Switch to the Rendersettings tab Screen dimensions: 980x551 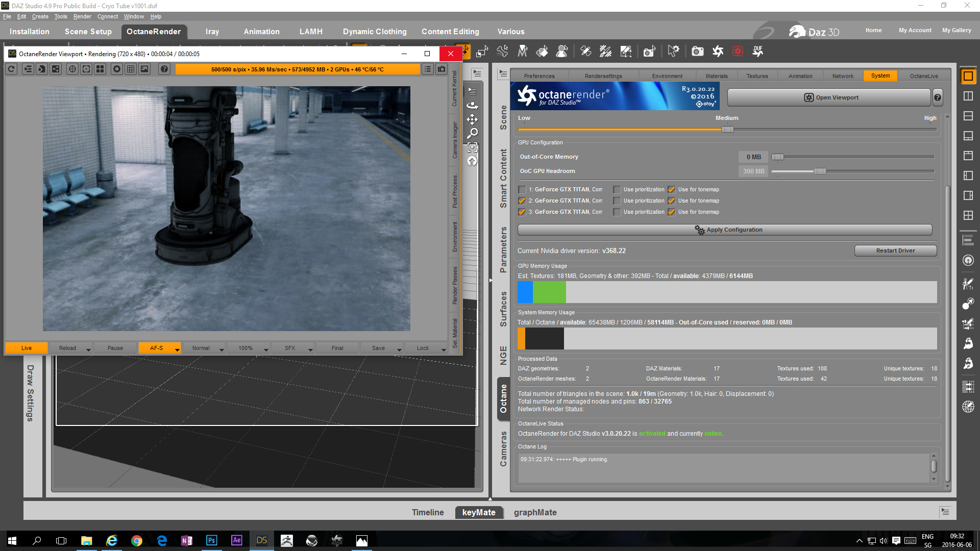click(x=603, y=76)
